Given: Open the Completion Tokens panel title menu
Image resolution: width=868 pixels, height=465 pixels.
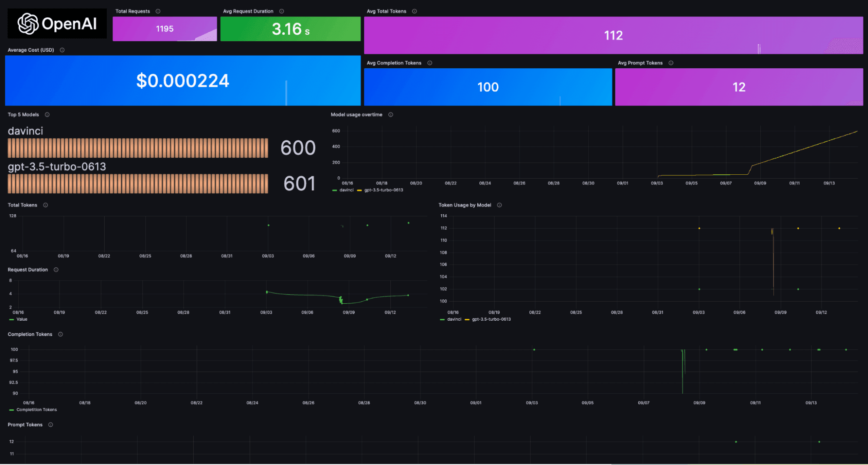Looking at the screenshot, I should [30, 334].
